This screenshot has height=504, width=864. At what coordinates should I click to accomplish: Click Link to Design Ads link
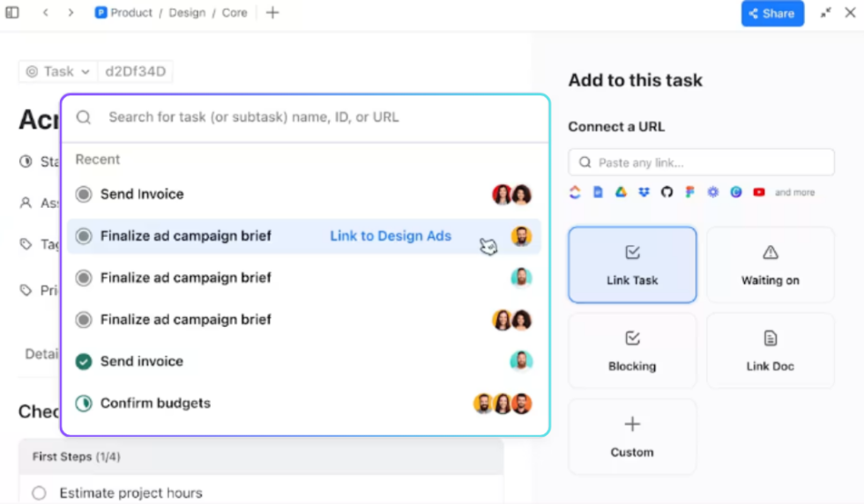pyautogui.click(x=390, y=236)
